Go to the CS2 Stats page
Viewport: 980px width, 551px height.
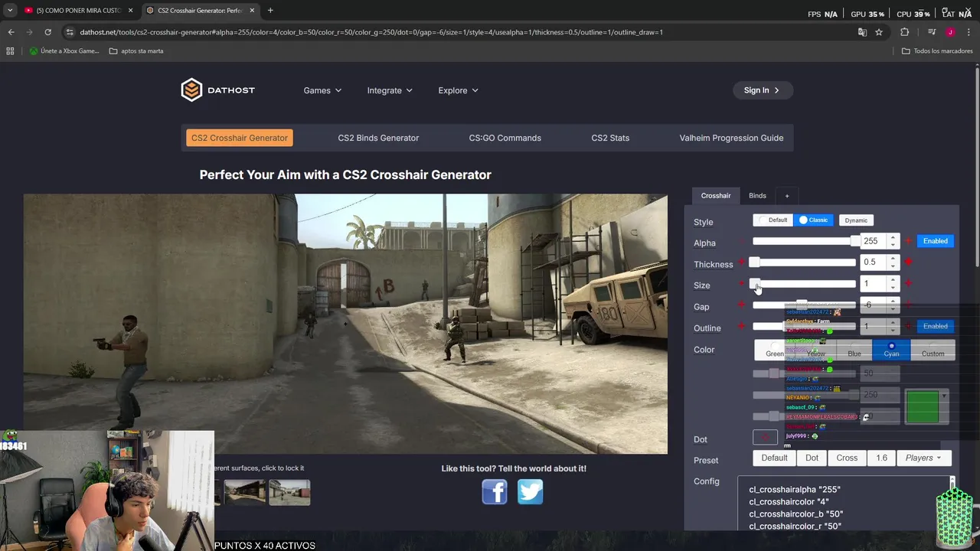click(610, 138)
